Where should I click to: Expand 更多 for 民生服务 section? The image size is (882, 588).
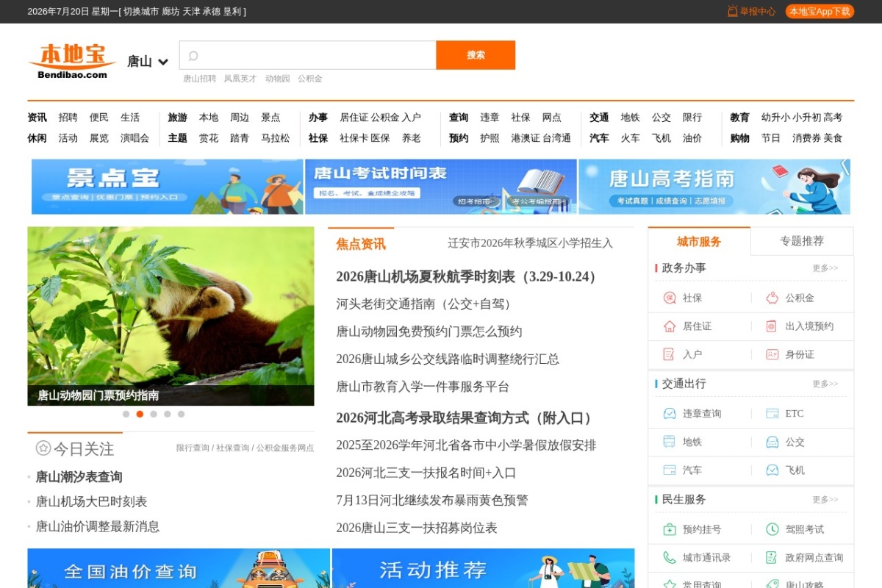[x=825, y=500]
